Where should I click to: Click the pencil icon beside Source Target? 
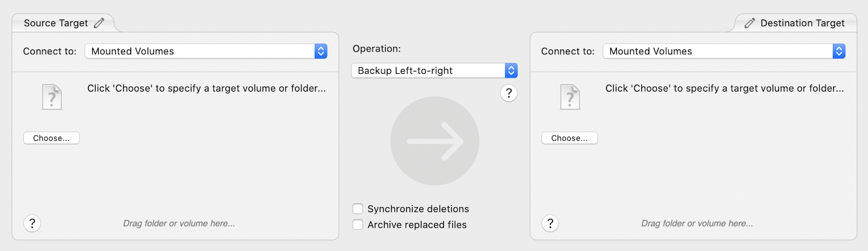point(99,23)
